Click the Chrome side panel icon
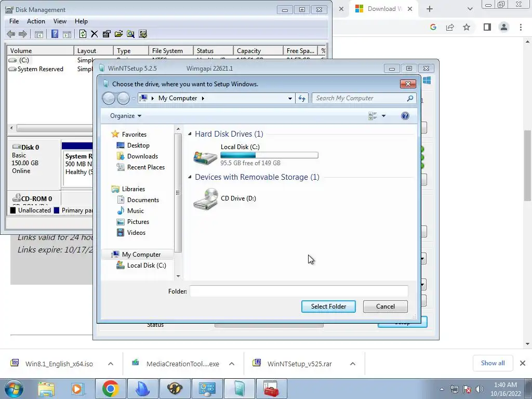Viewport: 532px width, 399px height. click(487, 27)
